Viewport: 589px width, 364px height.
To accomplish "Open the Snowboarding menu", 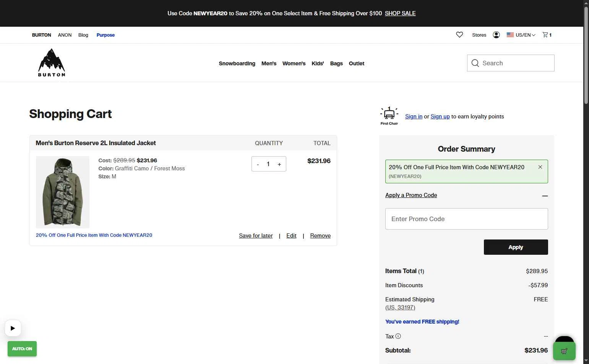I will click(237, 63).
